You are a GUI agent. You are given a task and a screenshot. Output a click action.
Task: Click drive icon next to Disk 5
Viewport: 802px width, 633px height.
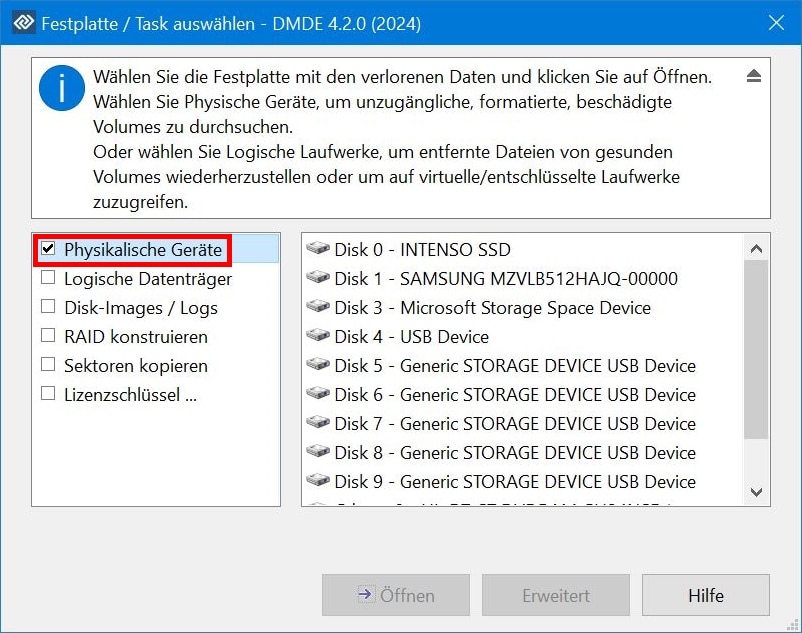(x=318, y=365)
